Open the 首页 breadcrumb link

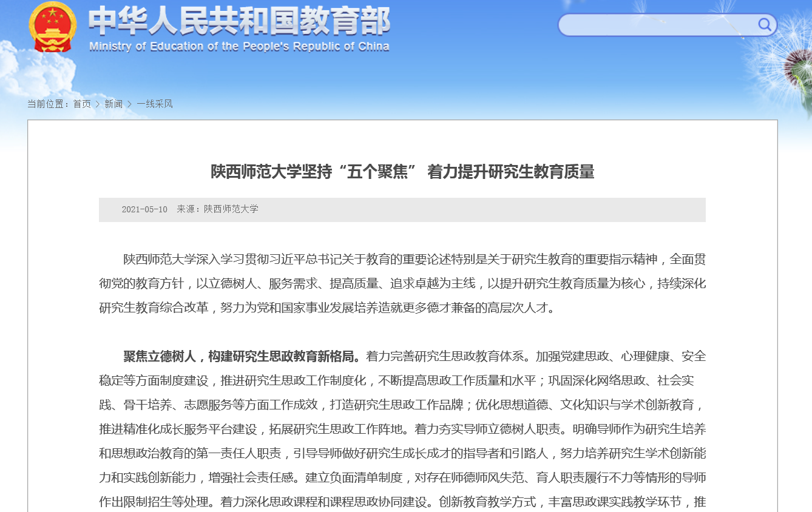[x=82, y=104]
